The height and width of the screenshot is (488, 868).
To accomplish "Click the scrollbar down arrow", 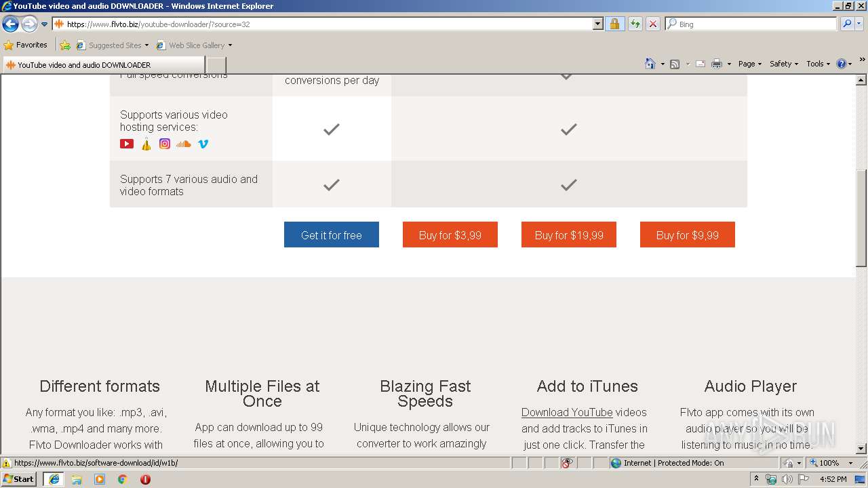I will 861,449.
